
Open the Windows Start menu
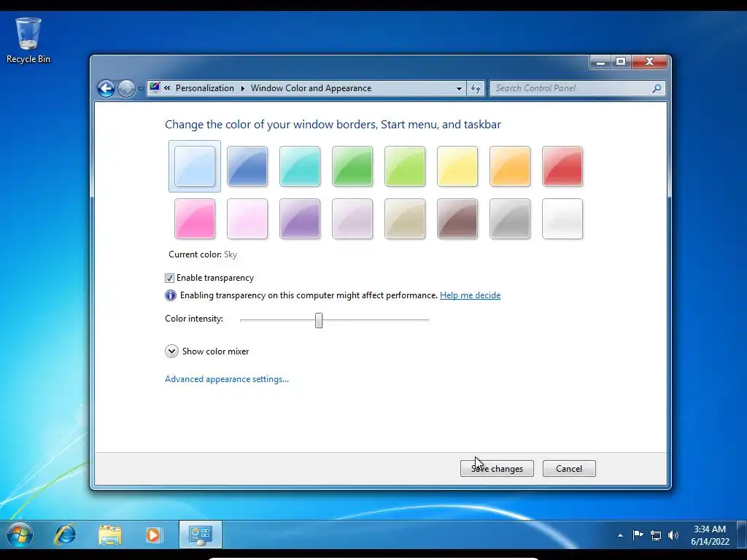click(20, 534)
